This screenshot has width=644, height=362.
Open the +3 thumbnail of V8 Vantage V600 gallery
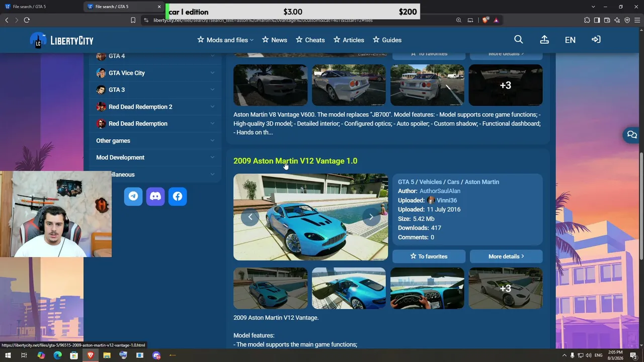[x=506, y=85]
